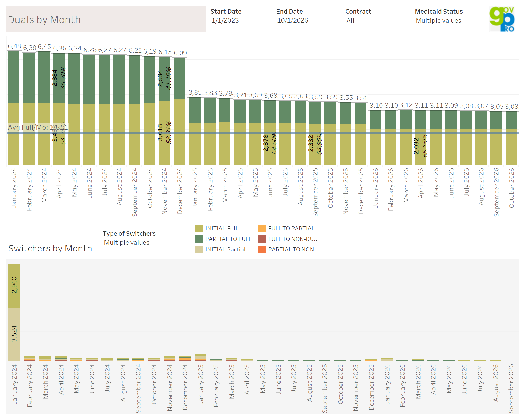Select the January 2025 switchers bar

coord(201,358)
